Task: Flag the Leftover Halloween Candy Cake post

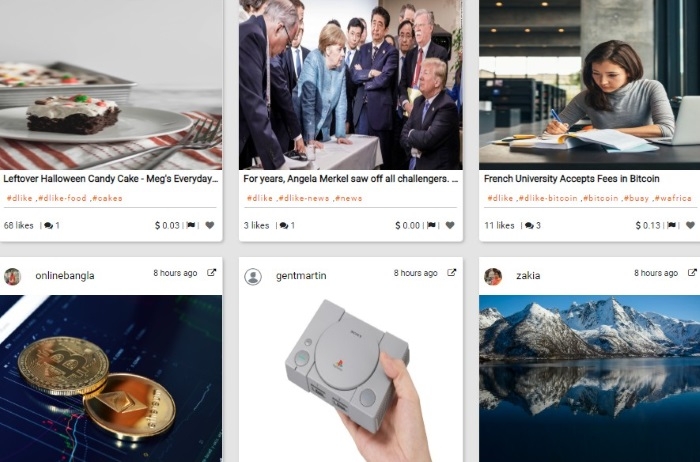Action: point(191,225)
